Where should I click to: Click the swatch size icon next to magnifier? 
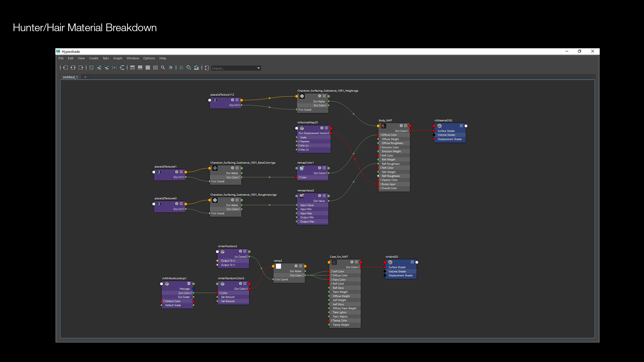(171, 68)
